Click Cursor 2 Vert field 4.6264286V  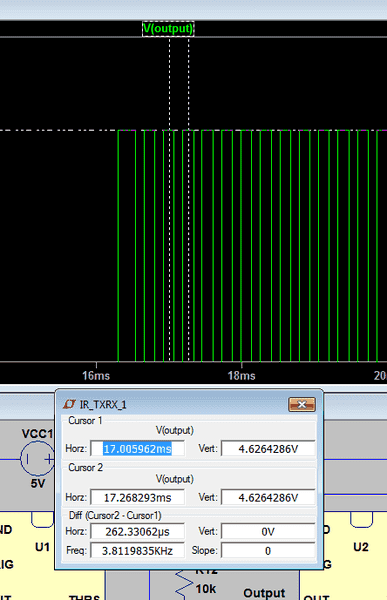[x=268, y=497]
